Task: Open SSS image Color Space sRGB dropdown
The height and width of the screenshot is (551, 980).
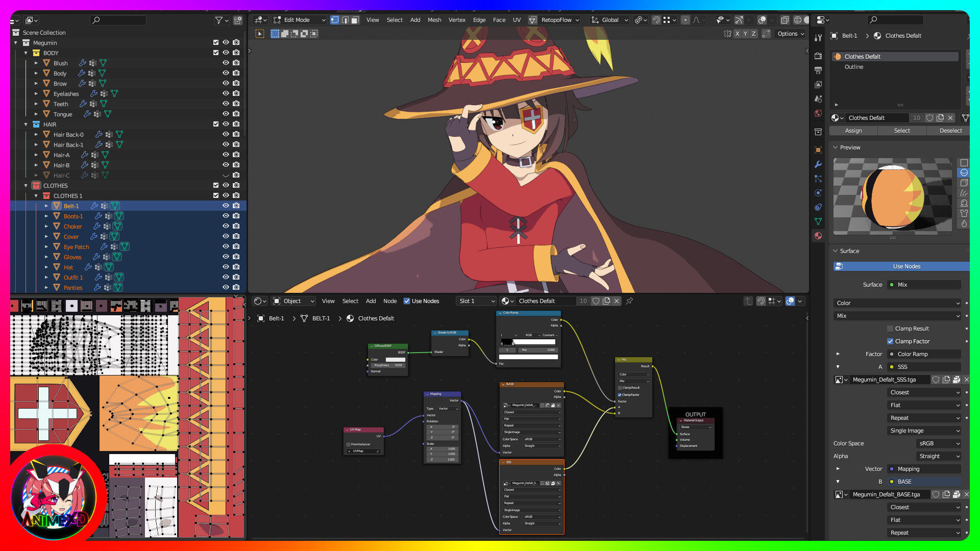Action: 939,443
